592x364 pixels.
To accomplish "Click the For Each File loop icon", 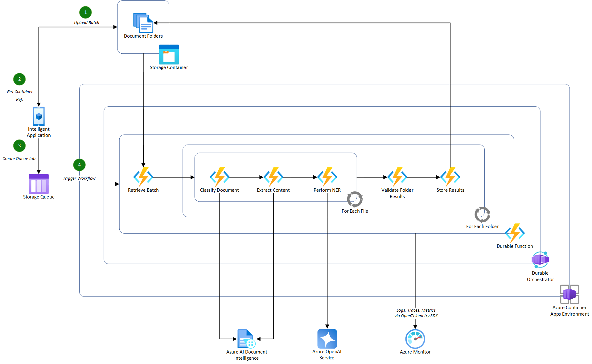I will (355, 199).
